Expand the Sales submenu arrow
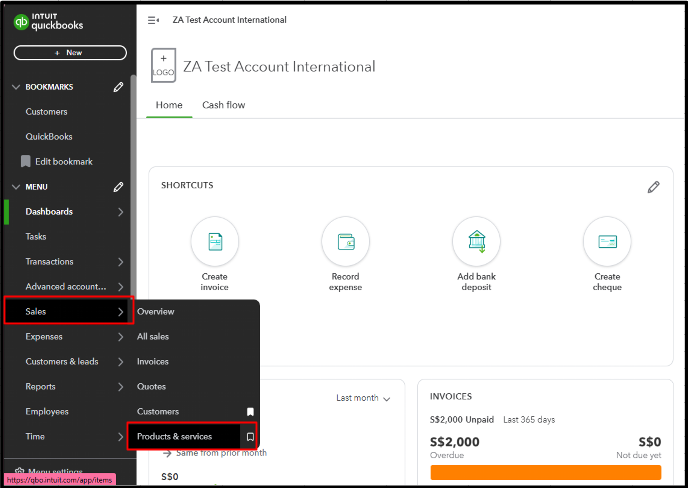688x488 pixels. click(x=121, y=312)
